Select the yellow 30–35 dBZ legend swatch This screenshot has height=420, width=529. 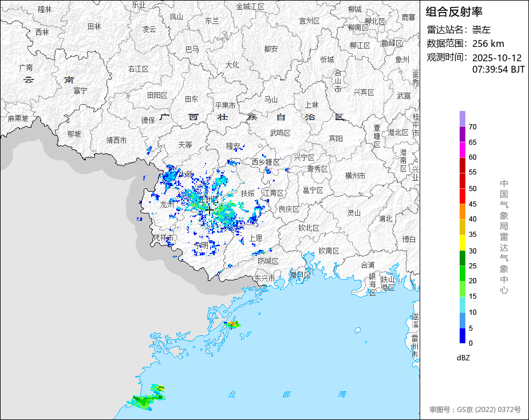462,243
